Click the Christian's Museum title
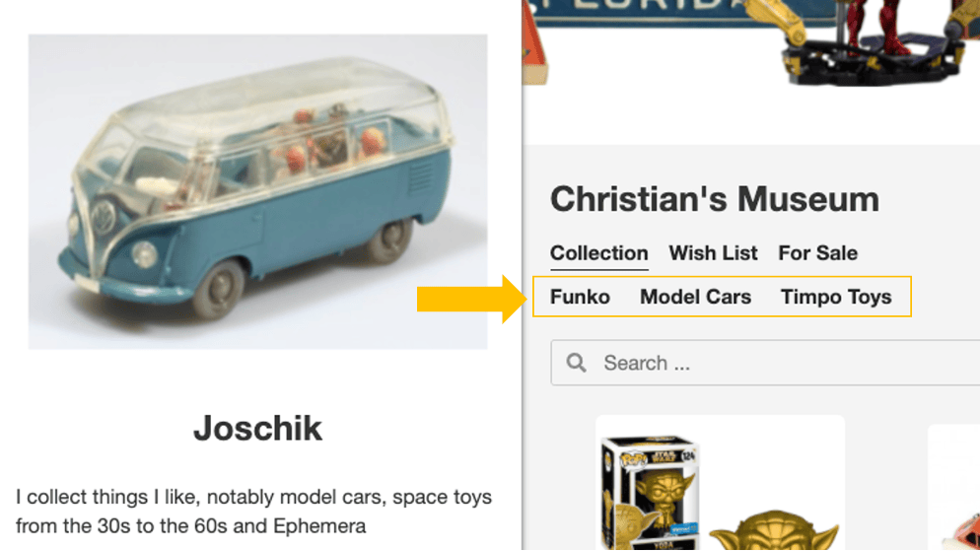 pyautogui.click(x=715, y=200)
